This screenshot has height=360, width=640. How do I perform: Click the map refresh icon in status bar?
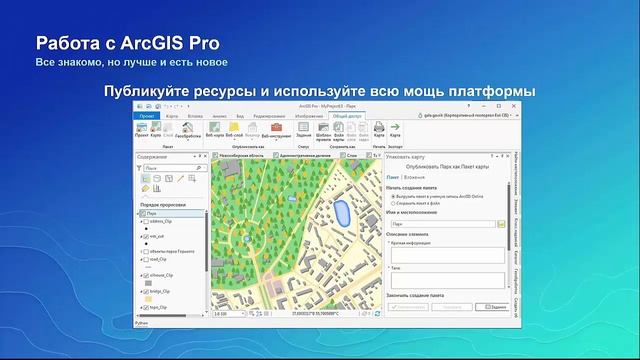[x=377, y=313]
